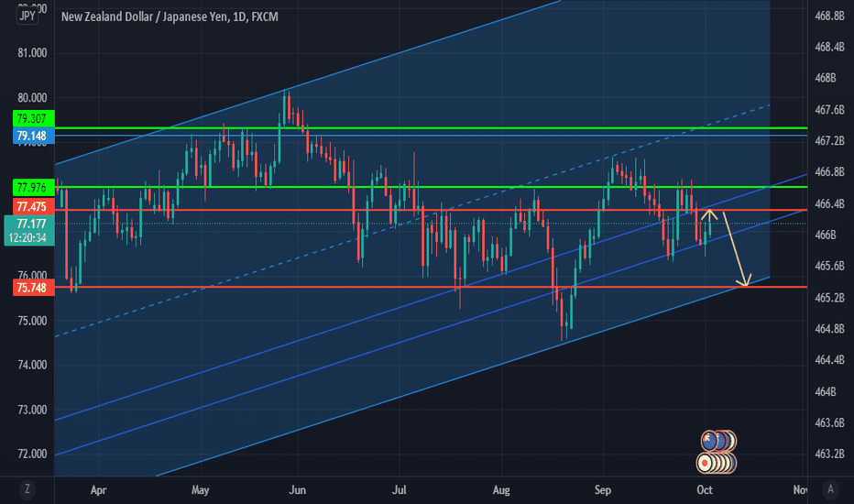
Task: Click the Apr label on time axis
Action: pos(98,490)
